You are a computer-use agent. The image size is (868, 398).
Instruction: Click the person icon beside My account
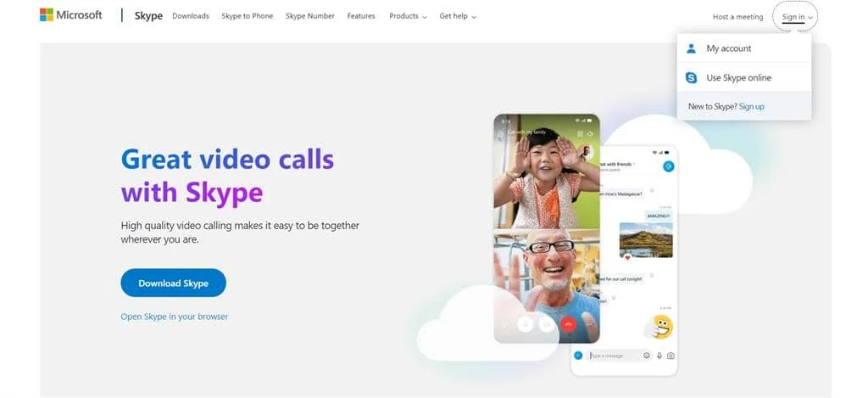point(691,48)
